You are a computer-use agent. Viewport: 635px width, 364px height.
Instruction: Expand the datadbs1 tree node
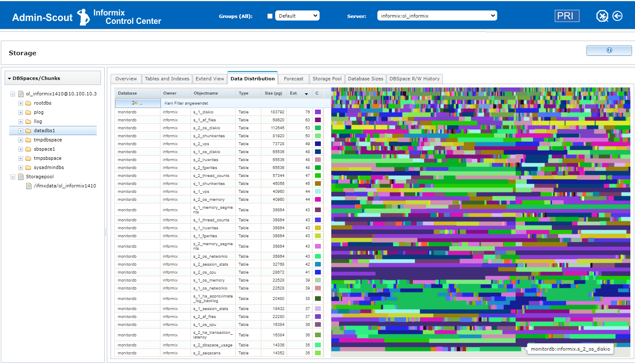pos(21,131)
